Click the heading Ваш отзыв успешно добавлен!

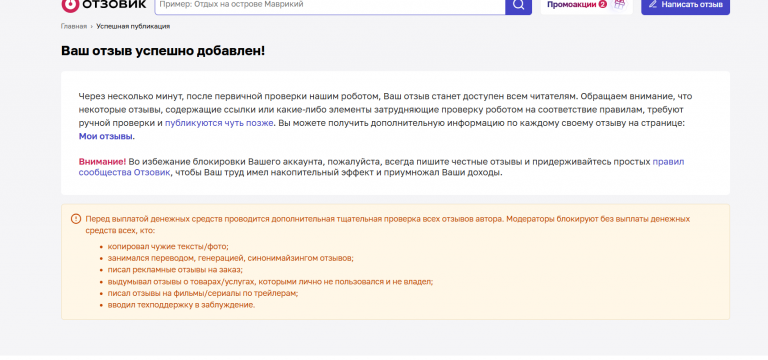coord(163,50)
